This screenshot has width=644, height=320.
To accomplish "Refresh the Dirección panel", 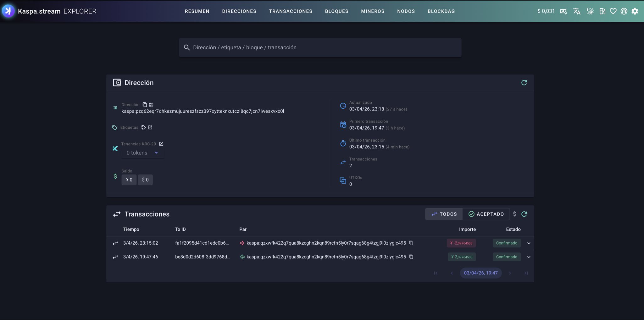I will tap(524, 83).
